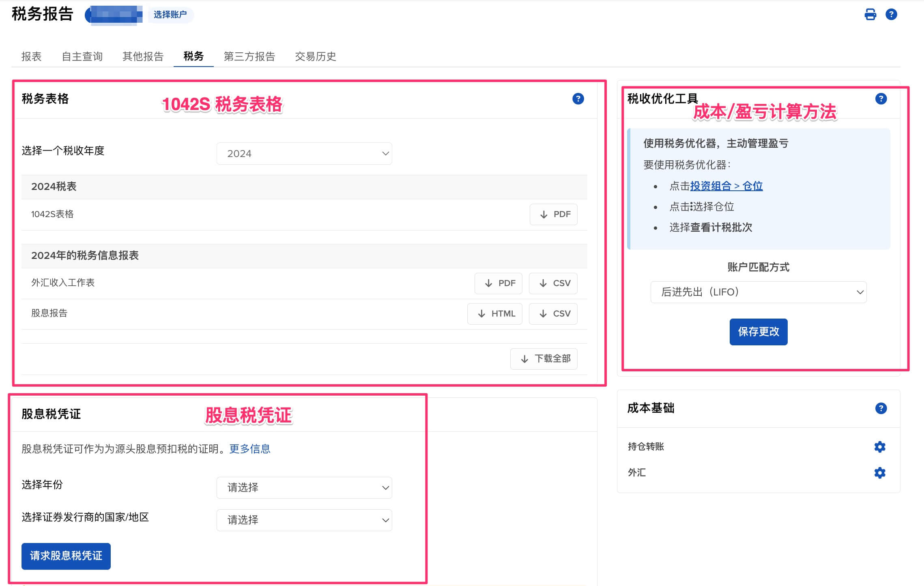Click the 保存更改 button
This screenshot has height=586, width=924.
tap(758, 332)
